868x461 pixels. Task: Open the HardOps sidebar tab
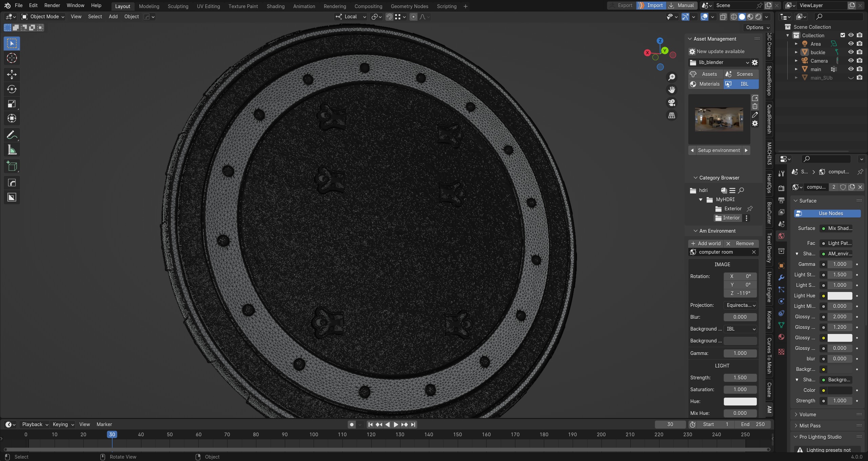point(769,183)
